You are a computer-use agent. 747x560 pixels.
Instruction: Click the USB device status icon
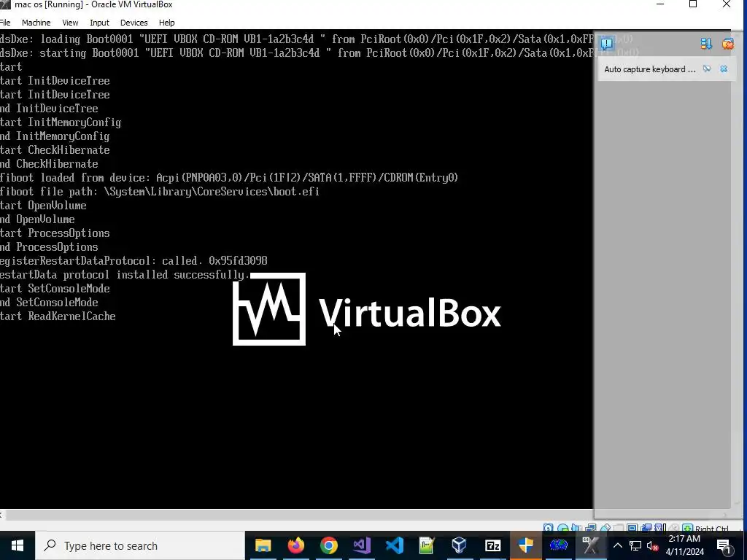coord(605,528)
